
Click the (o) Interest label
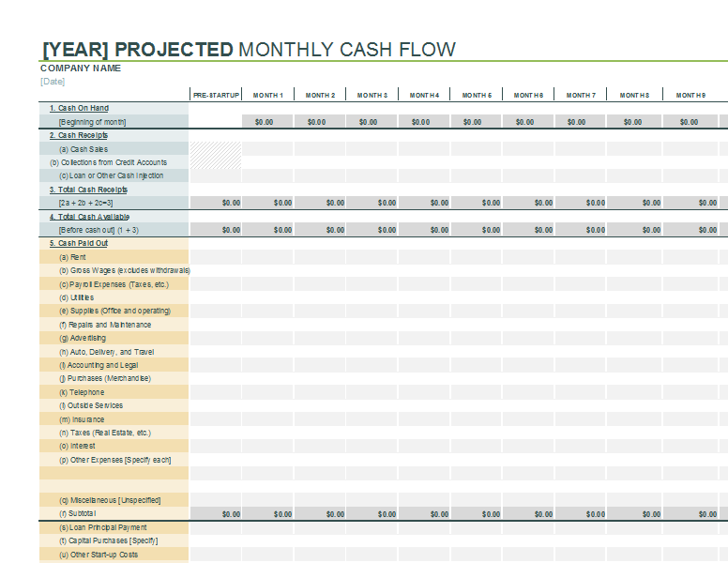(77, 446)
